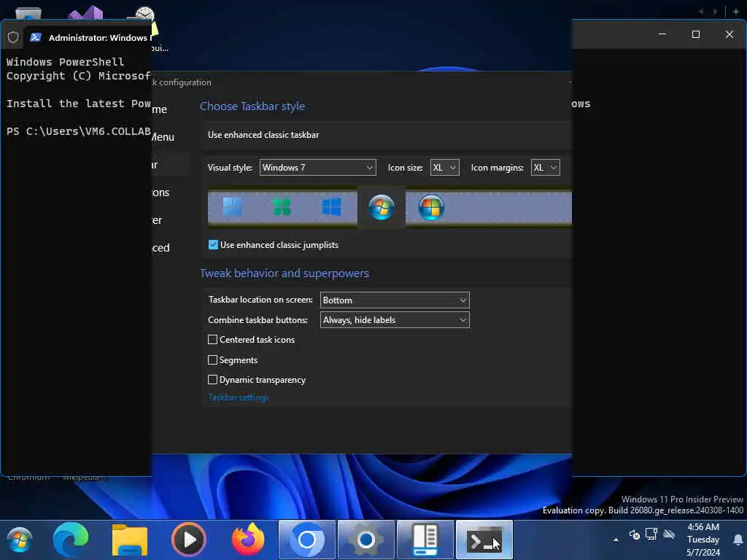Minimize the PowerShell window
The width and height of the screenshot is (747, 560).
tap(662, 34)
